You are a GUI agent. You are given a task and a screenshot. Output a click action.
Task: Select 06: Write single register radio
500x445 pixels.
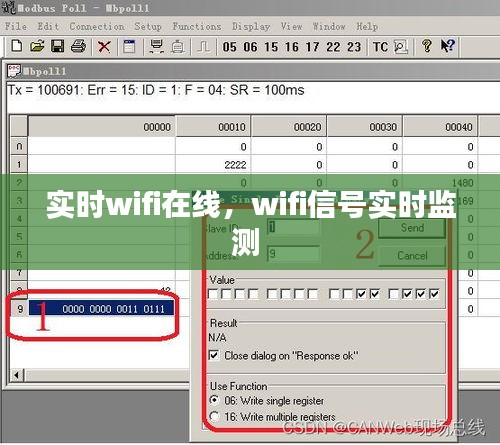pyautogui.click(x=214, y=400)
